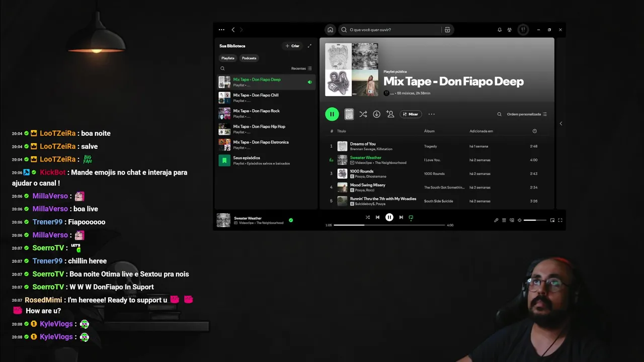Screen dimensions: 644x362
Task: Click the Mixar button
Action: pyautogui.click(x=411, y=114)
